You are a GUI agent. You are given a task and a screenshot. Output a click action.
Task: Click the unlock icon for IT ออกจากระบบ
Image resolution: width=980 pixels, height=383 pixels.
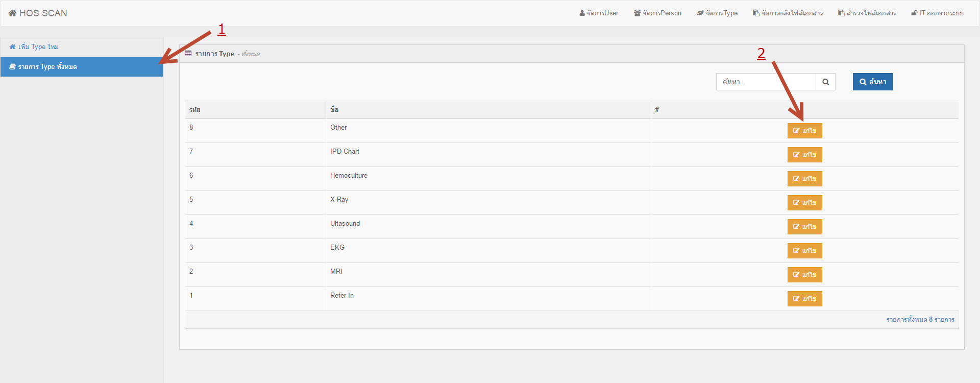point(914,13)
